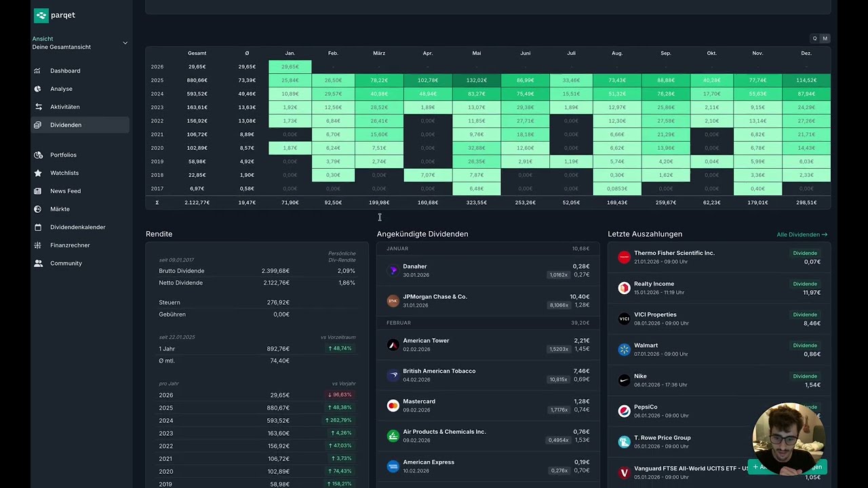The image size is (868, 488).
Task: Open Walmart via its spark logo
Action: pyautogui.click(x=624, y=350)
